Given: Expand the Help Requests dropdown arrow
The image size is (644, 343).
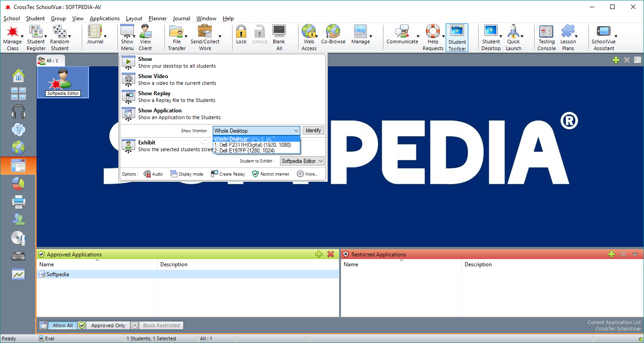Looking at the screenshot, I should tap(443, 37).
